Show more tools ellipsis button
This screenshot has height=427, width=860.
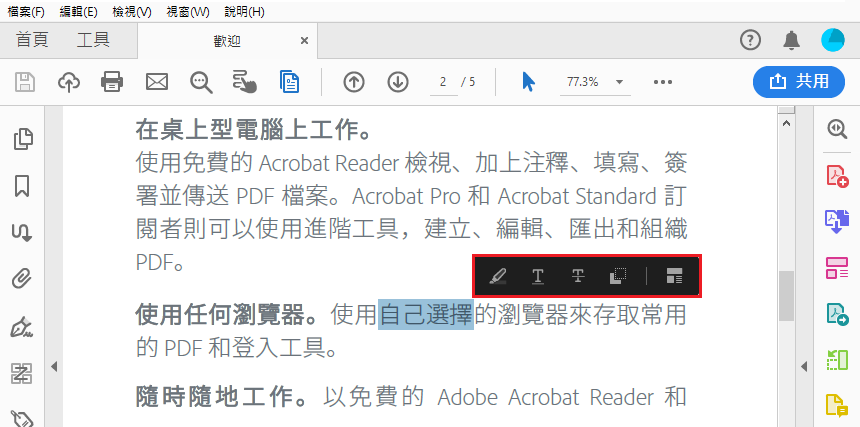point(663,82)
